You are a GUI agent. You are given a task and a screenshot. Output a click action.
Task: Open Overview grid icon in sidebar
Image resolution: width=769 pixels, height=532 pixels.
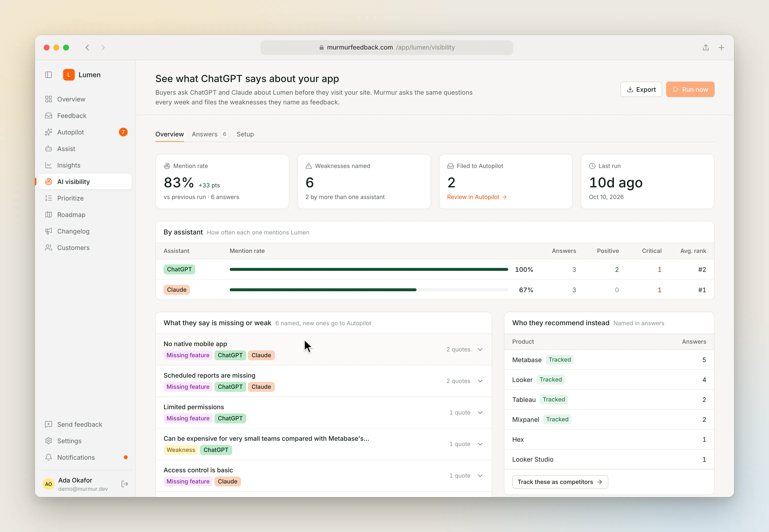point(49,99)
